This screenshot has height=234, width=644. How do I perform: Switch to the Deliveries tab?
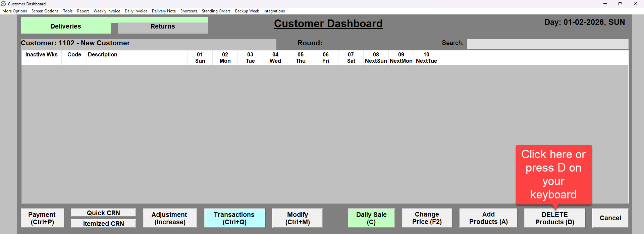point(66,26)
